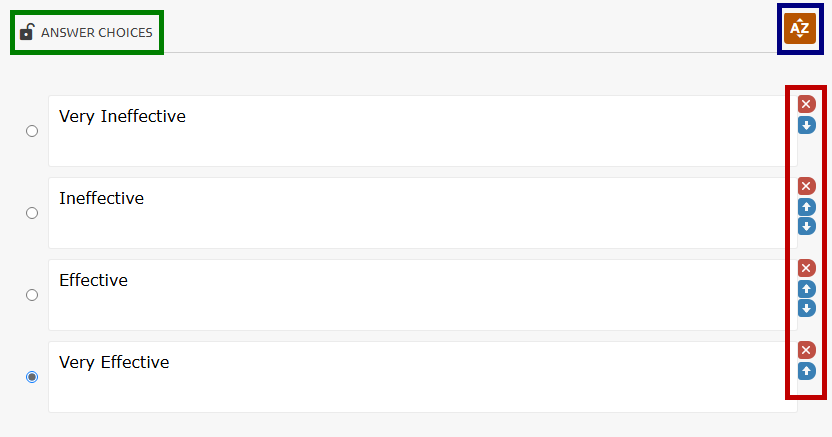The image size is (832, 437).
Task: Edit the 'Ineffective' answer text field
Action: [x=420, y=213]
